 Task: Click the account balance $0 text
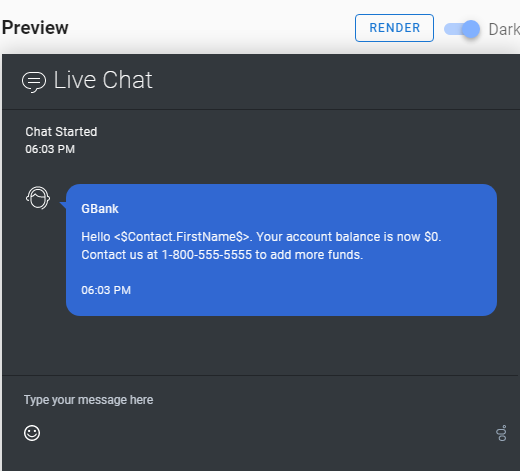tap(432, 237)
